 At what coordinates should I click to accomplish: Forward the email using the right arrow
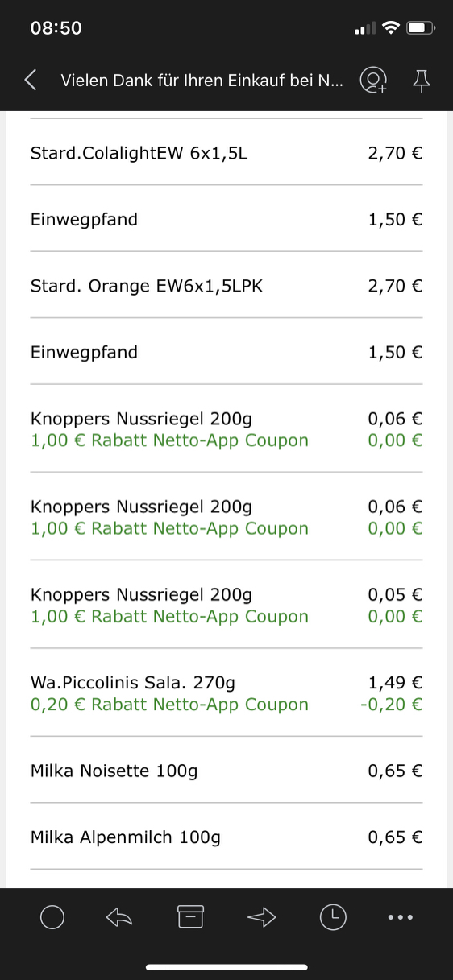pyautogui.click(x=262, y=917)
